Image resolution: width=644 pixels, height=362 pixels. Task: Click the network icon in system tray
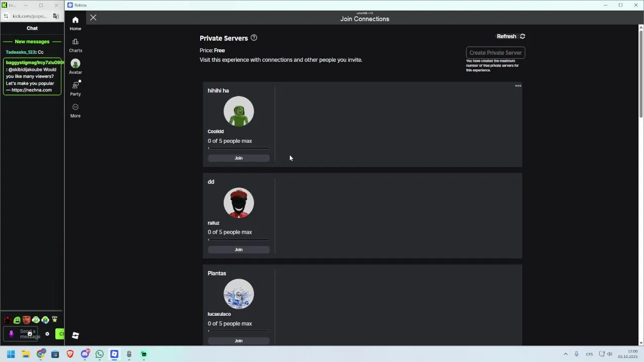click(x=602, y=354)
